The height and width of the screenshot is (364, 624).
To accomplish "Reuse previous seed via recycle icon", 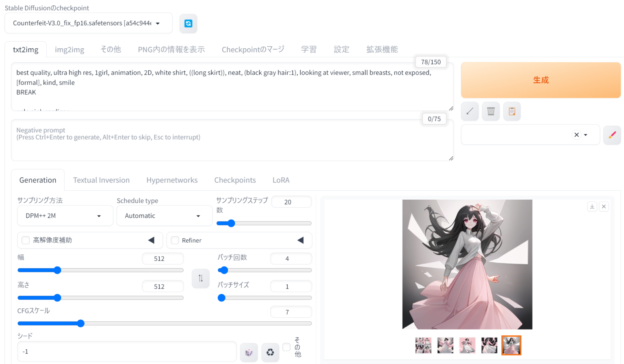I will coord(270,352).
